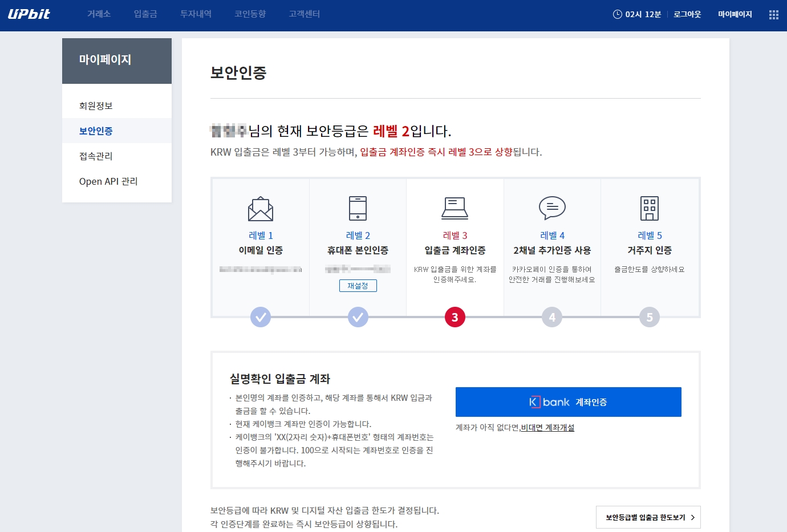The image size is (787, 532).
Task: Open the 고객센터 menu
Action: [x=305, y=14]
